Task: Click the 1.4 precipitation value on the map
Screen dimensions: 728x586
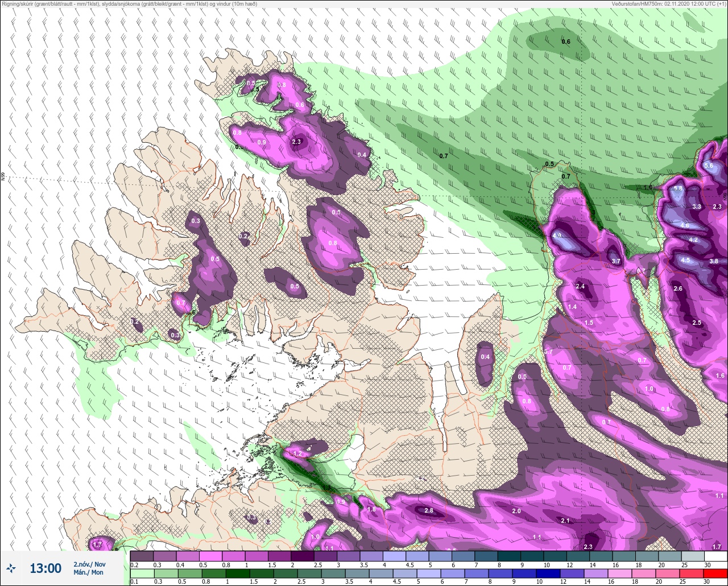Action: click(572, 307)
